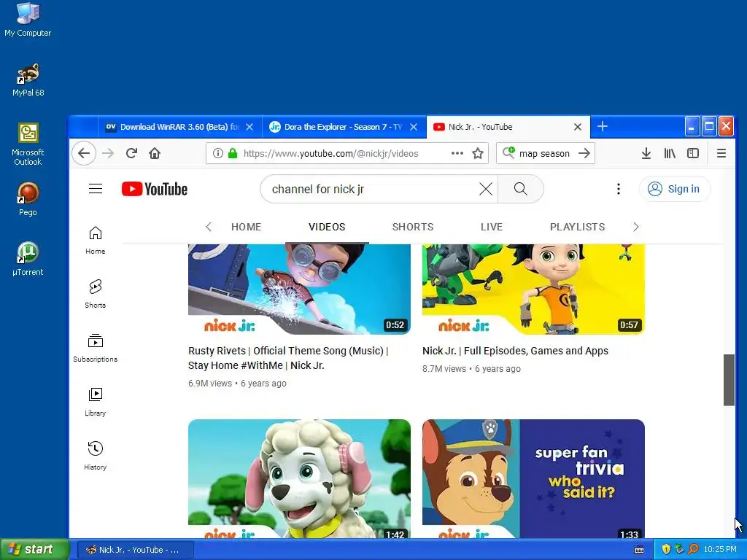Viewport: 747px width, 560px height.
Task: Open channel HOME tab
Action: coord(247,227)
